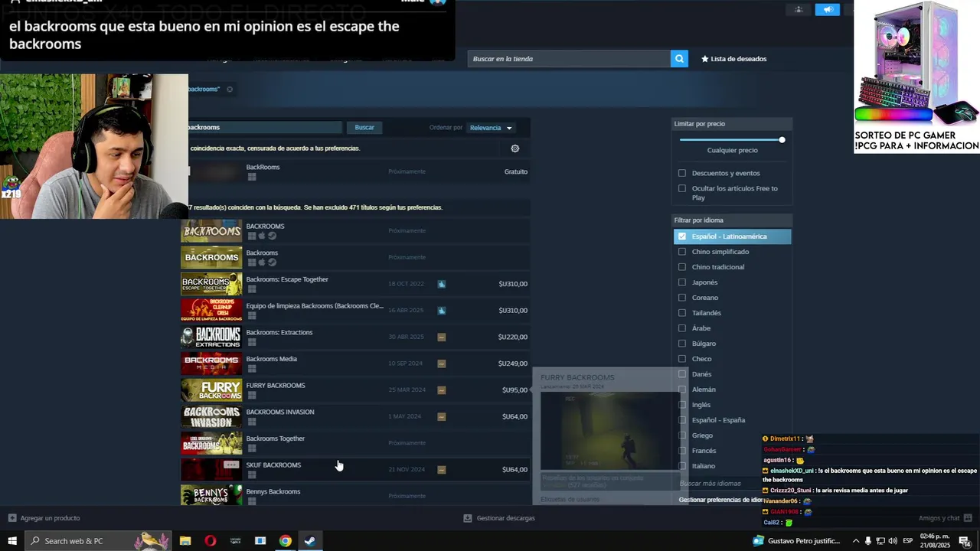Click the FURRY BACKROOMS title in results
The height and width of the screenshot is (551, 980).
pyautogui.click(x=276, y=386)
